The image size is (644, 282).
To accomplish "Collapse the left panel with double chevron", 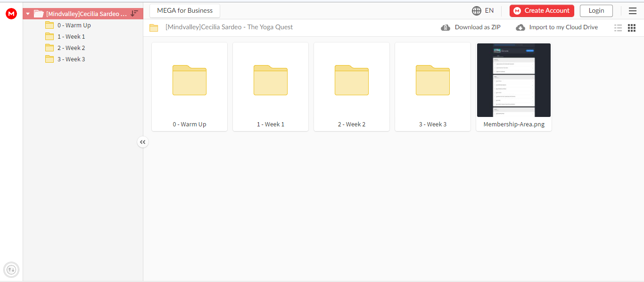I will [x=143, y=142].
